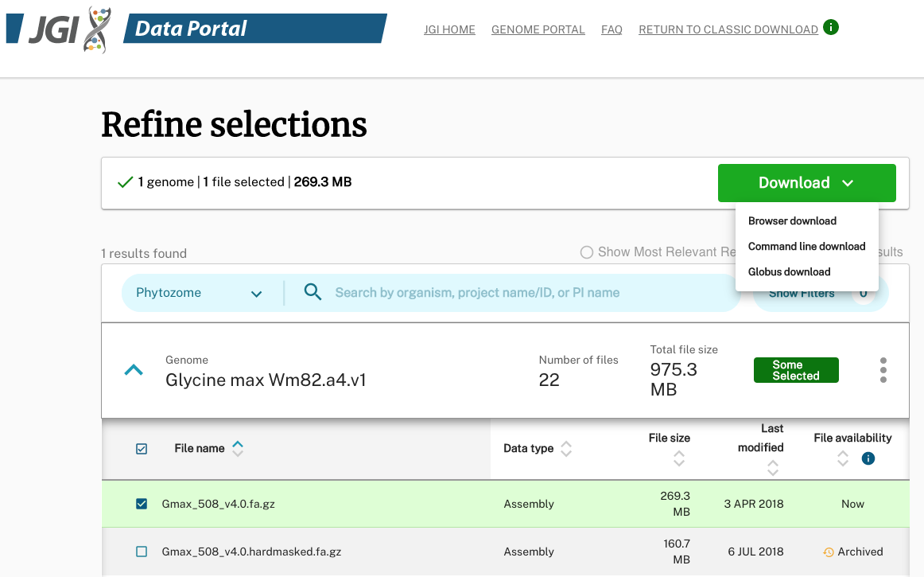Open the FAQ link
This screenshot has height=577, width=924.
click(611, 29)
